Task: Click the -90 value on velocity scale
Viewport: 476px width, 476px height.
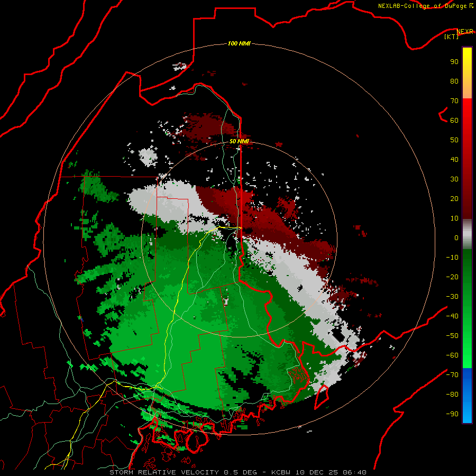Action: [x=452, y=414]
